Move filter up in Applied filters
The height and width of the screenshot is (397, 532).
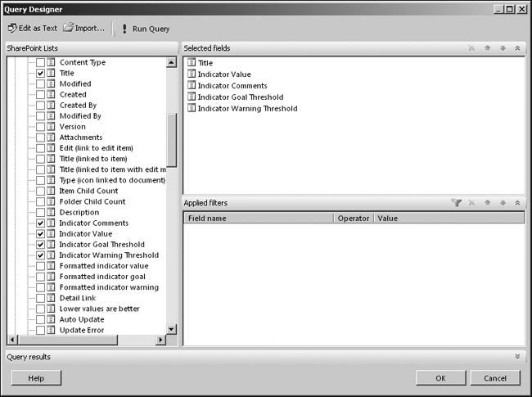pyautogui.click(x=487, y=202)
